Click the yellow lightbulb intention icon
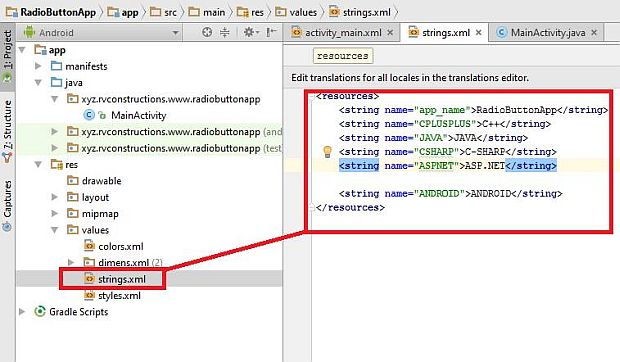The height and width of the screenshot is (362, 620). click(327, 152)
